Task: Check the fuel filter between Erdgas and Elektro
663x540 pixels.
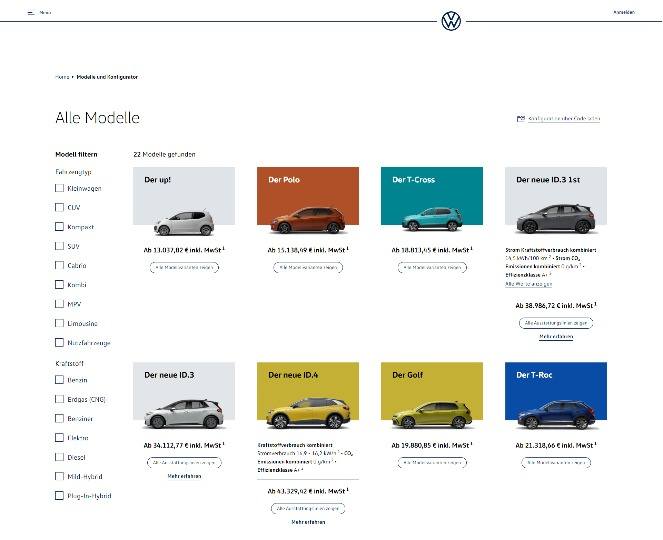Action: coord(60,419)
